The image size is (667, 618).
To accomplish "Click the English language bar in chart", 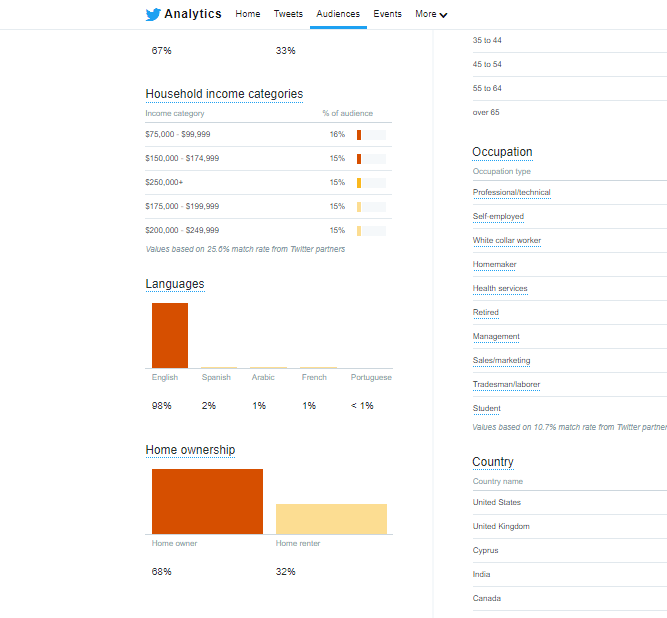I will [x=169, y=335].
